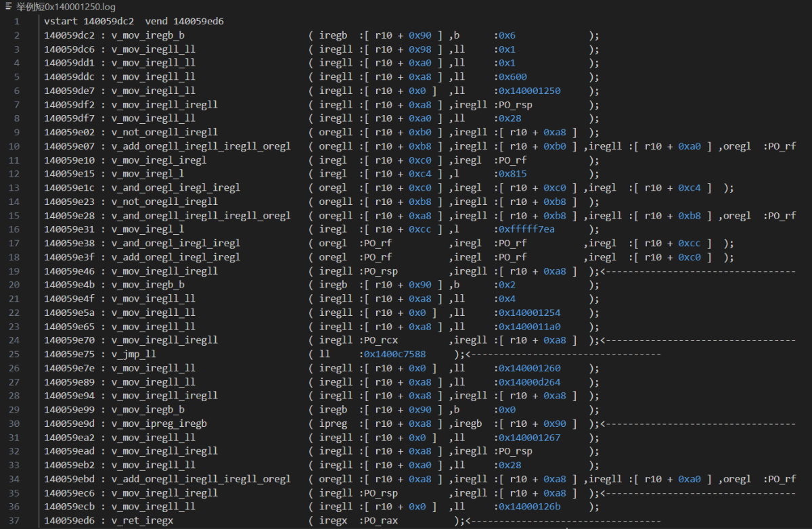
Task: Click the vend address 140059ed6 on line 1
Action: (x=199, y=22)
